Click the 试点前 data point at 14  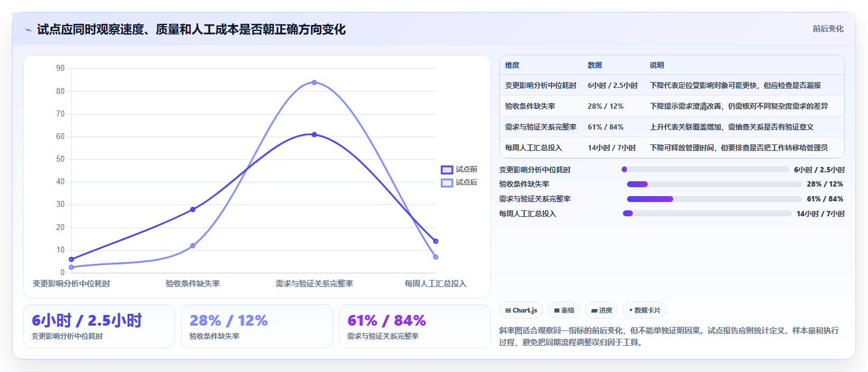(436, 241)
